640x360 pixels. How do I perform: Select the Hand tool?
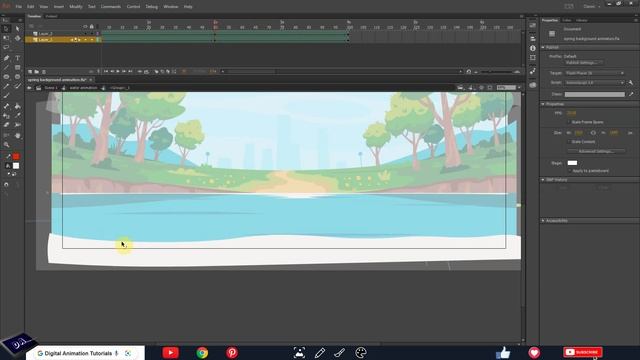pyautogui.click(x=18, y=135)
